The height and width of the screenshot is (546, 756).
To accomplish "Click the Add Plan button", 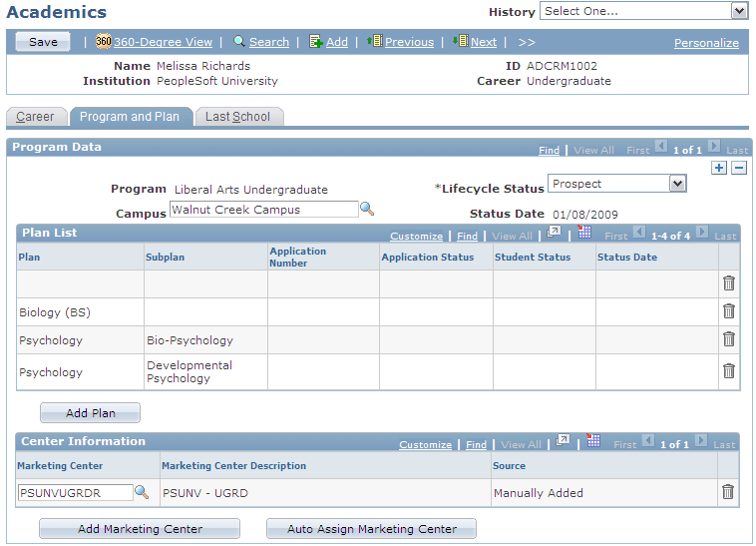I will 90,413.
